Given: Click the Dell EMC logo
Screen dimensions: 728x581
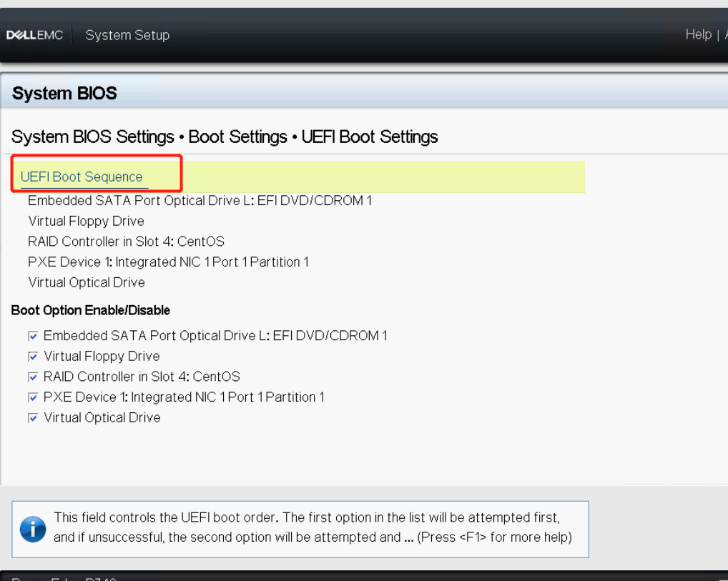Looking at the screenshot, I should click(x=34, y=35).
